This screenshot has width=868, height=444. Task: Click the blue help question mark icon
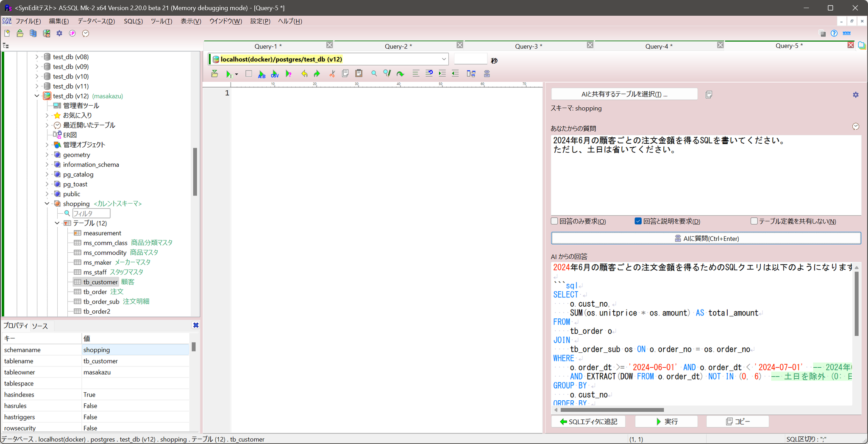834,34
